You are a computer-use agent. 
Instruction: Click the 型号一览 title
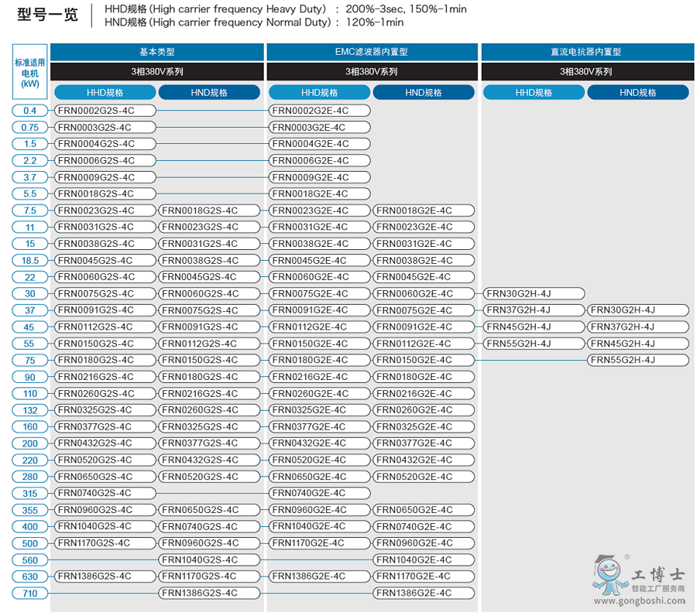coord(47,15)
